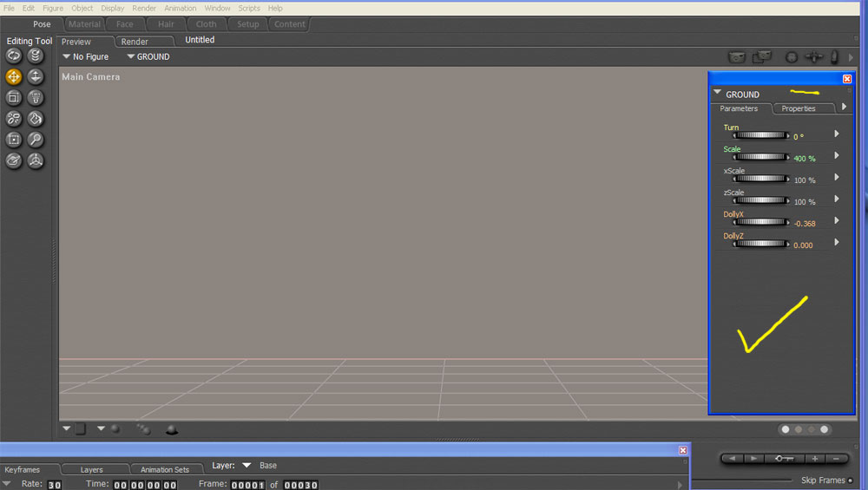The width and height of the screenshot is (868, 490).
Task: Select the Twist editing tool
Action: coord(36,56)
